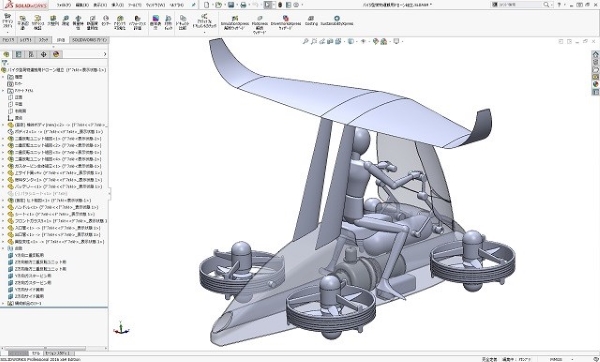Click the Print icon in top toolbar
The height and width of the screenshot is (362, 600).
243,5
